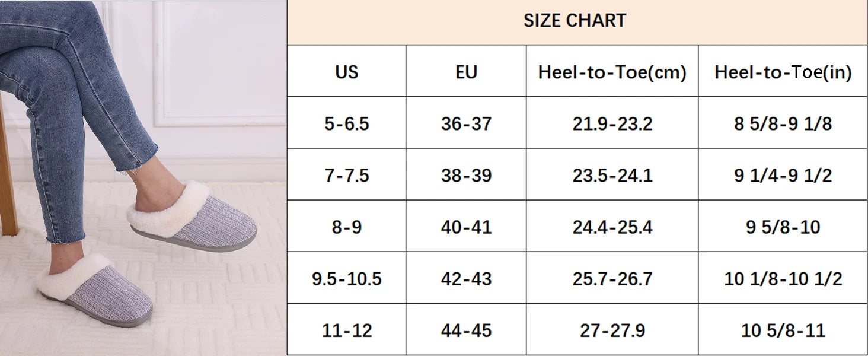Select the US size 5-6.5 cell
Image resolution: width=868 pixels, height=356 pixels.
pyautogui.click(x=347, y=123)
